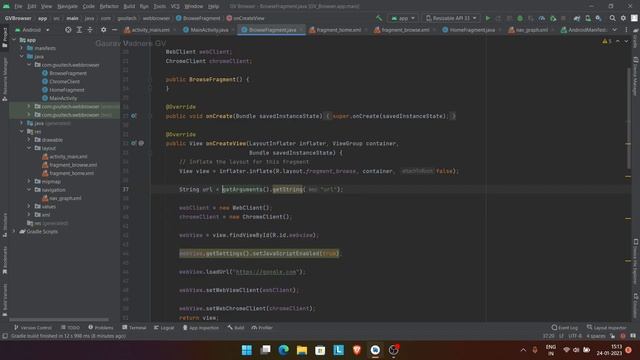
Task: Click Select Opened File target icon in Project panel
Action: coord(68,30)
